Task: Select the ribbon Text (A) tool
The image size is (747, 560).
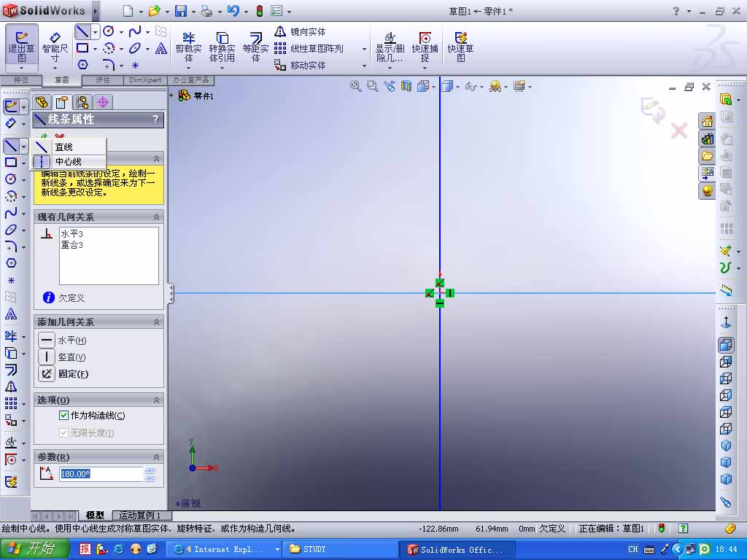Action: 161,49
